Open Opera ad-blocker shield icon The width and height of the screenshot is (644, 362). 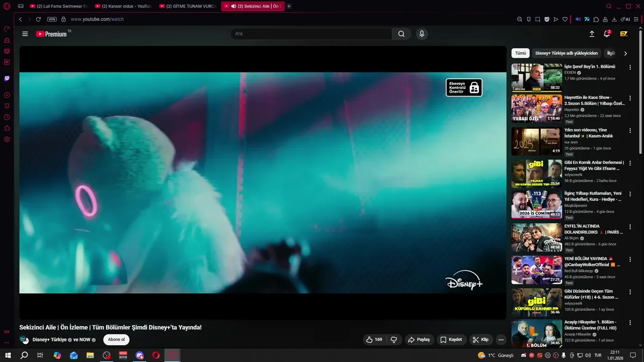(x=547, y=19)
